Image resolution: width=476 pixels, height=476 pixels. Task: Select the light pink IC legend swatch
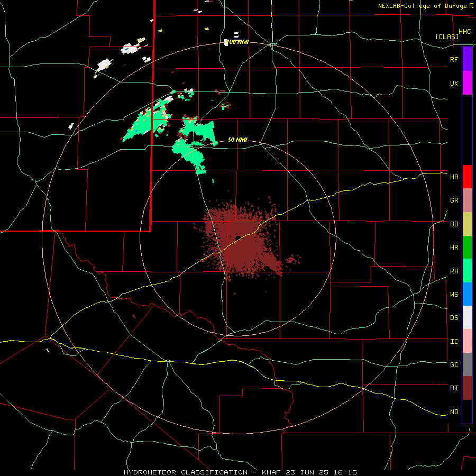pos(467,341)
